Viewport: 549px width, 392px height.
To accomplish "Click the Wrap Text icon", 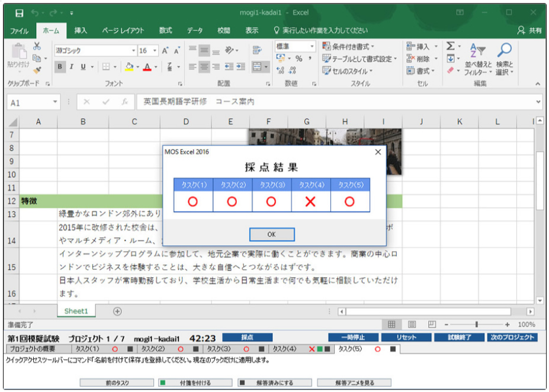I will pyautogui.click(x=258, y=50).
